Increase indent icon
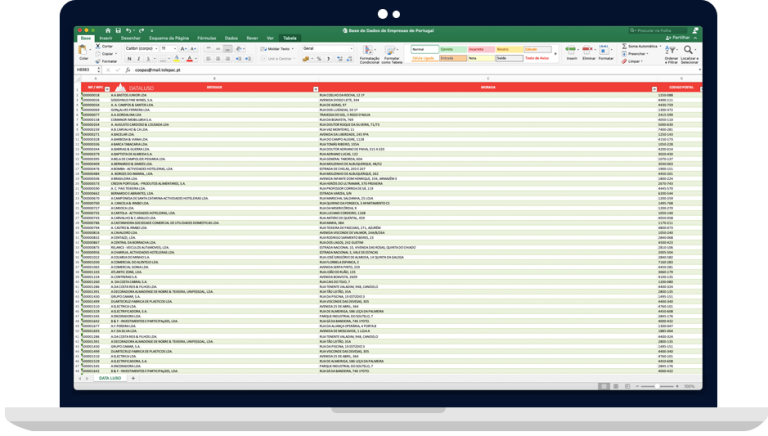 point(248,59)
